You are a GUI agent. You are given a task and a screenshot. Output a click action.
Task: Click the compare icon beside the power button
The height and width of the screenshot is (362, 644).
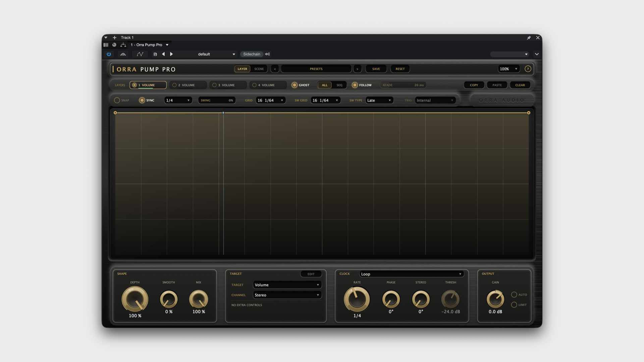[x=123, y=54]
